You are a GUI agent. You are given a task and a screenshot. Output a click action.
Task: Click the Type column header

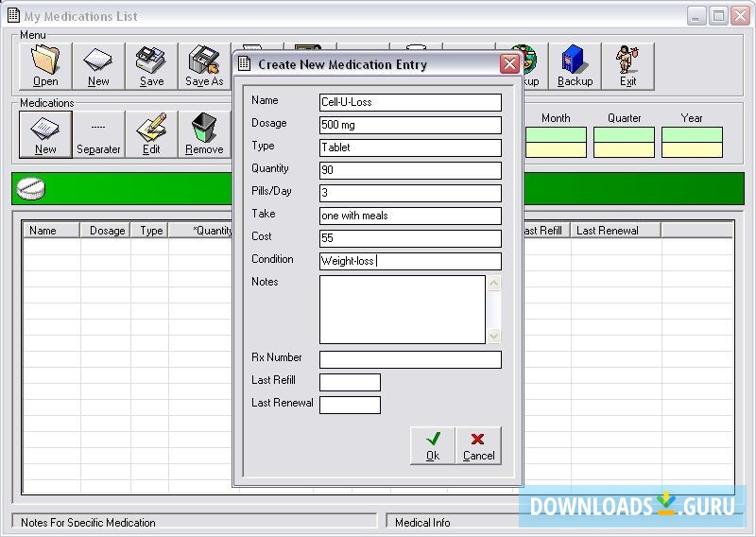(x=150, y=231)
